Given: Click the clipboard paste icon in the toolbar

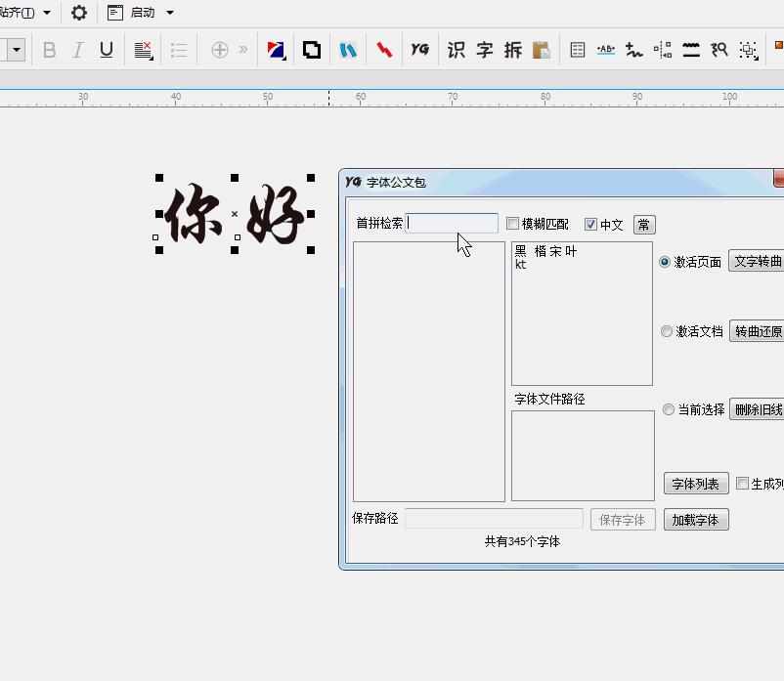Looking at the screenshot, I should [x=542, y=49].
